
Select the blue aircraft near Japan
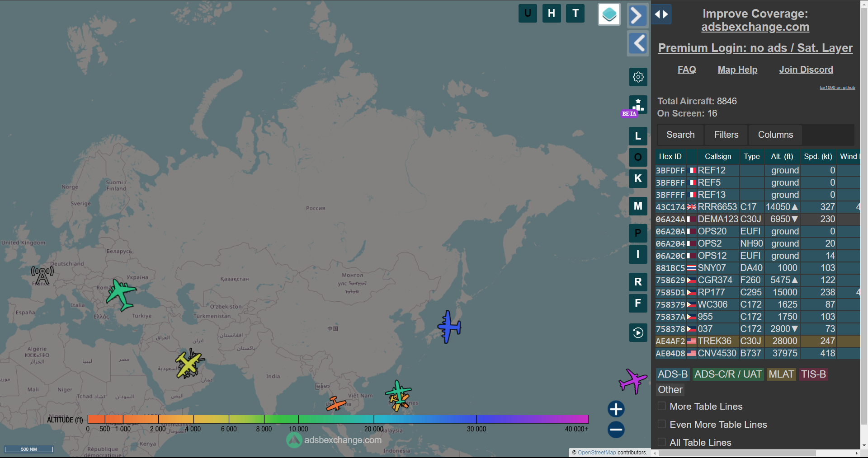449,327
